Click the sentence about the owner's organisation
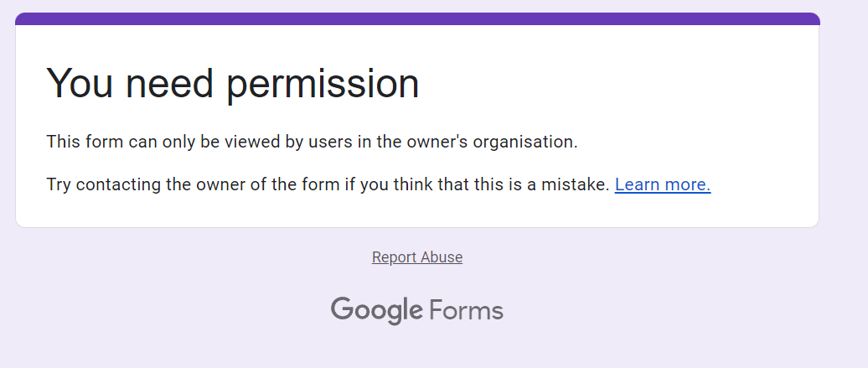Viewport: 868px width, 368px height. coord(312,142)
